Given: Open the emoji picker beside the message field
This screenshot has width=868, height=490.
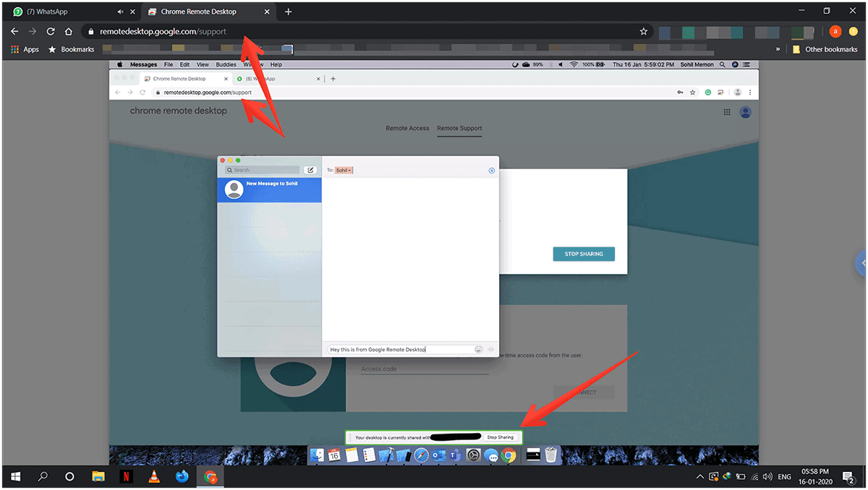Looking at the screenshot, I should [478, 349].
